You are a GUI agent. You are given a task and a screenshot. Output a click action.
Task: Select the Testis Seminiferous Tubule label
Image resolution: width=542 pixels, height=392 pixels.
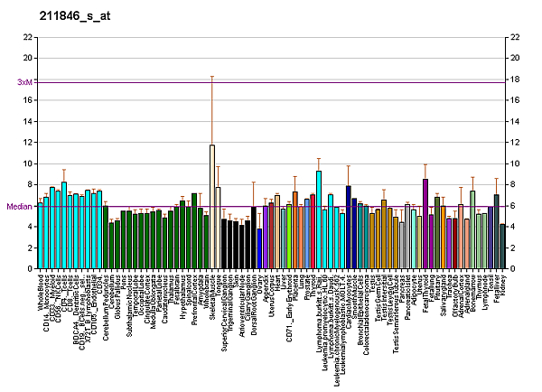coord(396,309)
